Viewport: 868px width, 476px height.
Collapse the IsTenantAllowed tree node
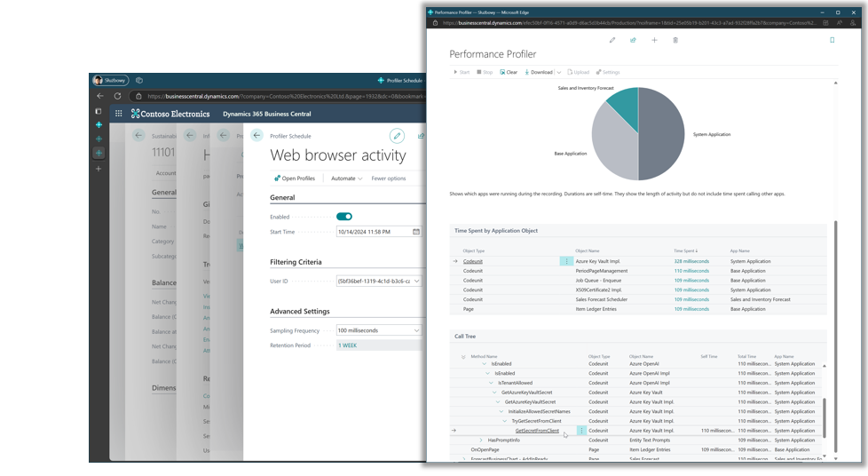[491, 383]
